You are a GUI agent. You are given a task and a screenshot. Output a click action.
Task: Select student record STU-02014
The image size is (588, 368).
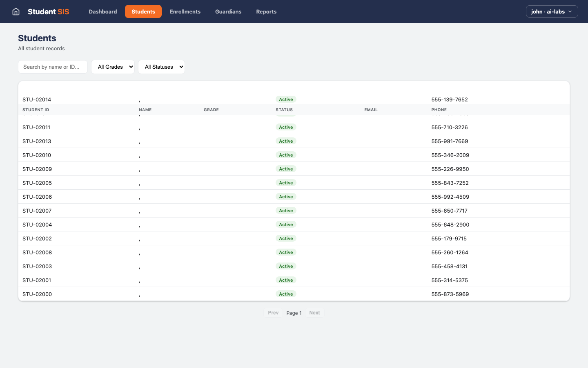[37, 99]
